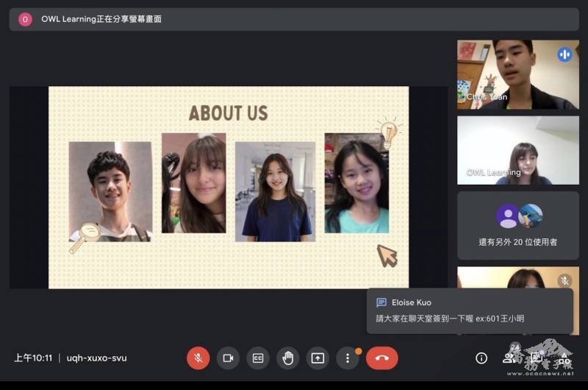Image resolution: width=588 pixels, height=390 pixels.
Task: Click the OWL Learning name label on its tile
Action: click(493, 172)
